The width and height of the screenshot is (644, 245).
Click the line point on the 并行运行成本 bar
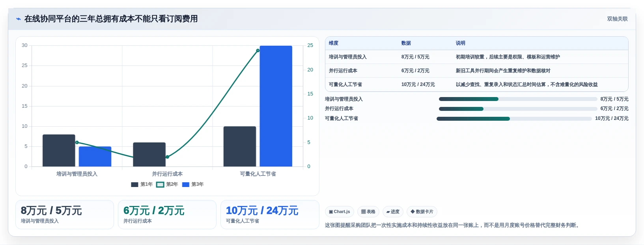[x=167, y=157]
